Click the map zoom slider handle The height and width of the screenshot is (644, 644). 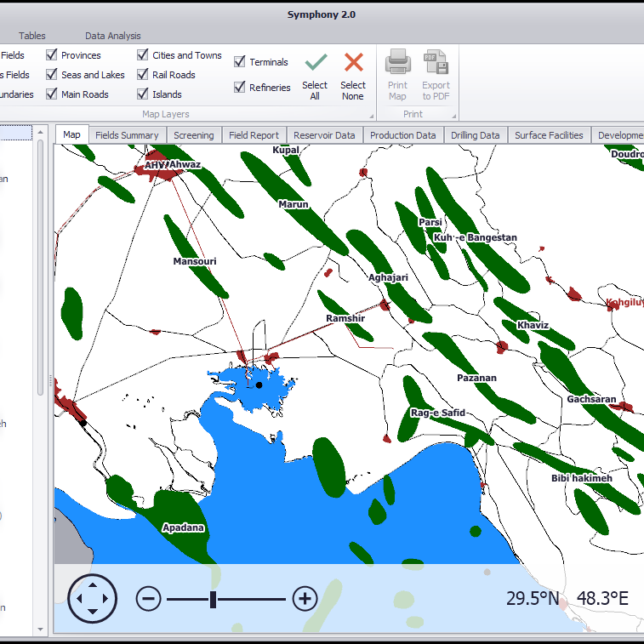(x=213, y=600)
